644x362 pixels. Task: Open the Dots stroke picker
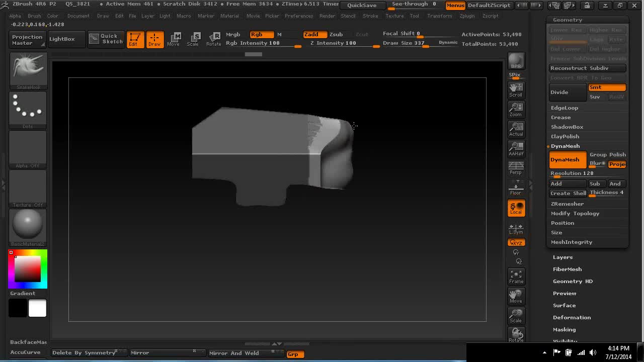[28, 110]
